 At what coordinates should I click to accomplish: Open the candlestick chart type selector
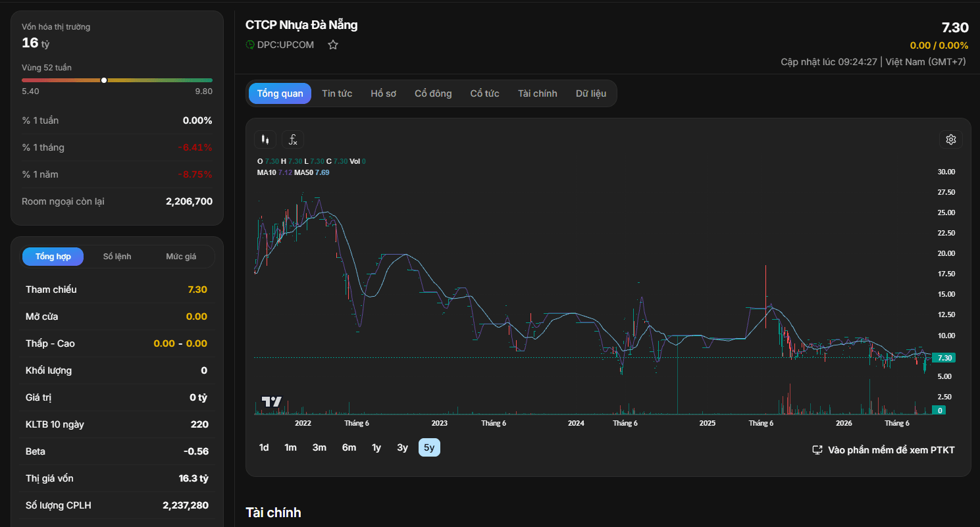coord(265,139)
